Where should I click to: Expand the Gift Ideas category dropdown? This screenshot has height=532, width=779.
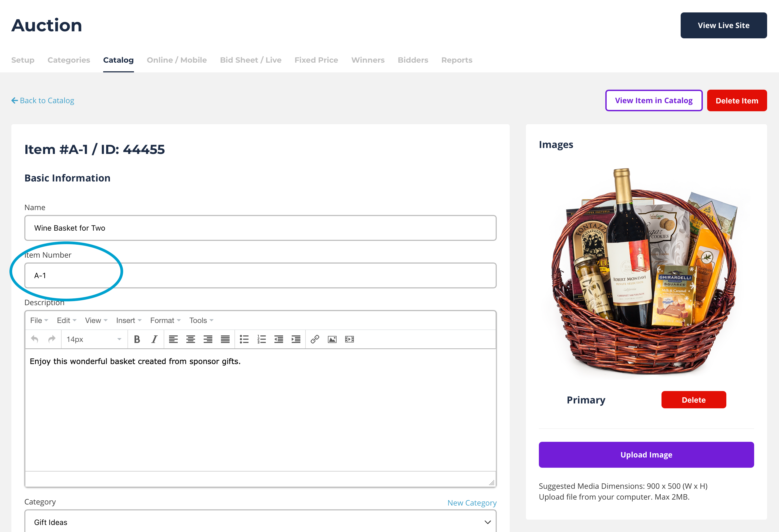point(260,522)
